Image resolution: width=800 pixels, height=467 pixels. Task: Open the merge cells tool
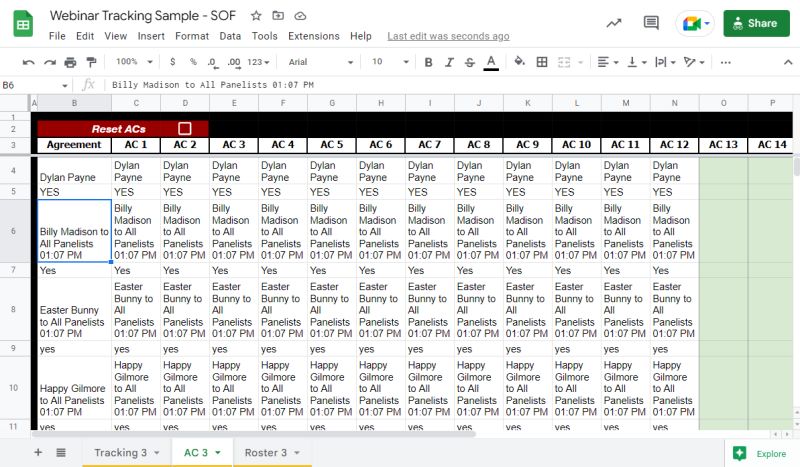564,62
